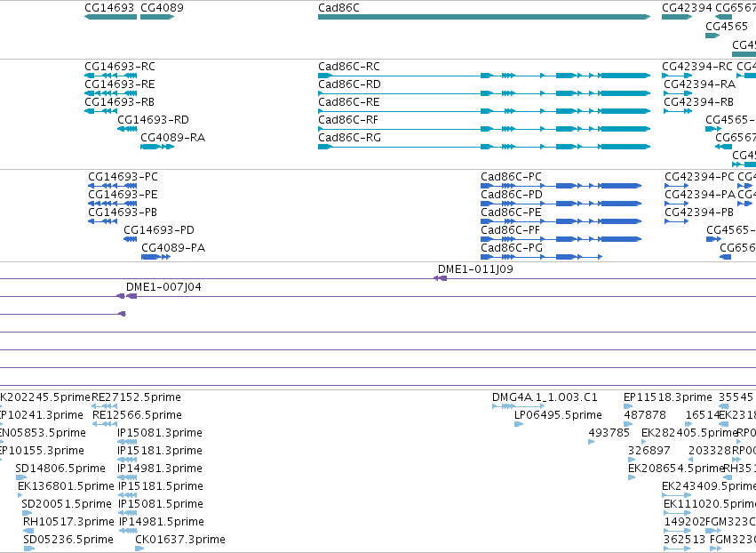Select protein CG42394-PB
The height and width of the screenshot is (553, 756).
pyautogui.click(x=699, y=212)
